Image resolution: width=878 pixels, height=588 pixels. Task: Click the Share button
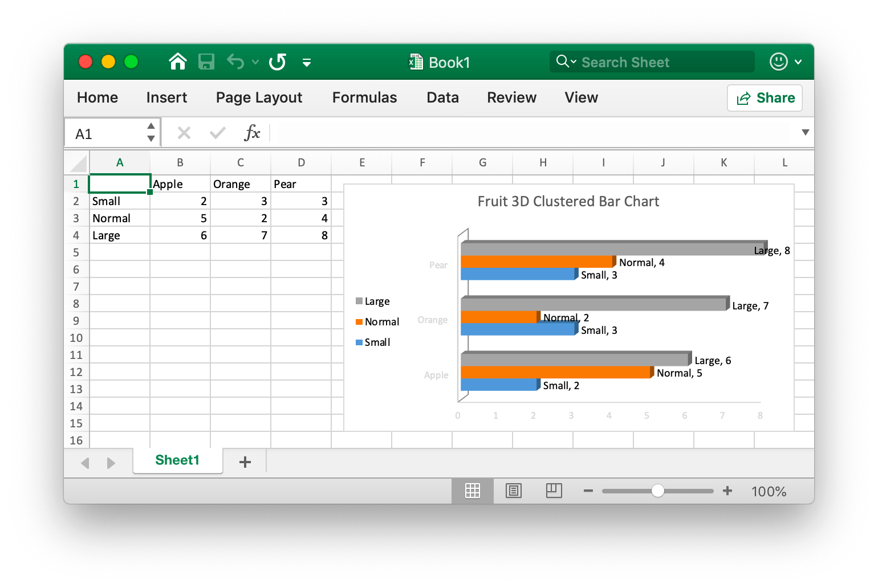[765, 98]
